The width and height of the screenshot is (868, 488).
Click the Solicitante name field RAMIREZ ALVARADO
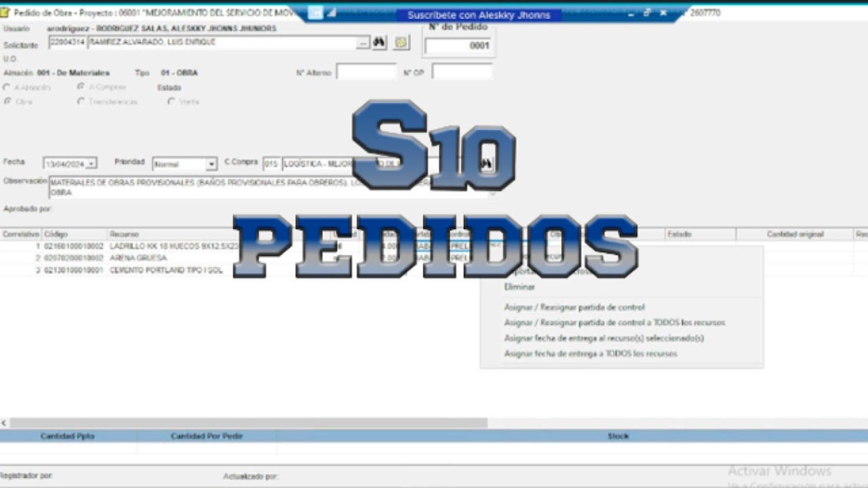click(222, 43)
